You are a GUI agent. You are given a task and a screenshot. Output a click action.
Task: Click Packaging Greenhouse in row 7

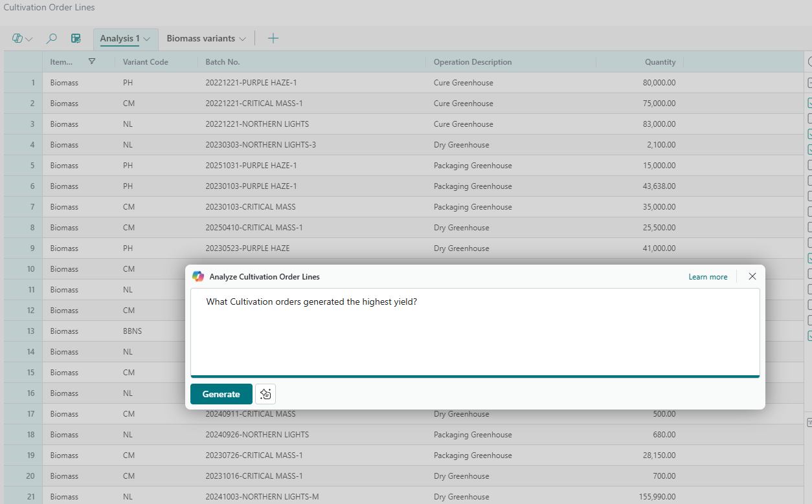473,207
